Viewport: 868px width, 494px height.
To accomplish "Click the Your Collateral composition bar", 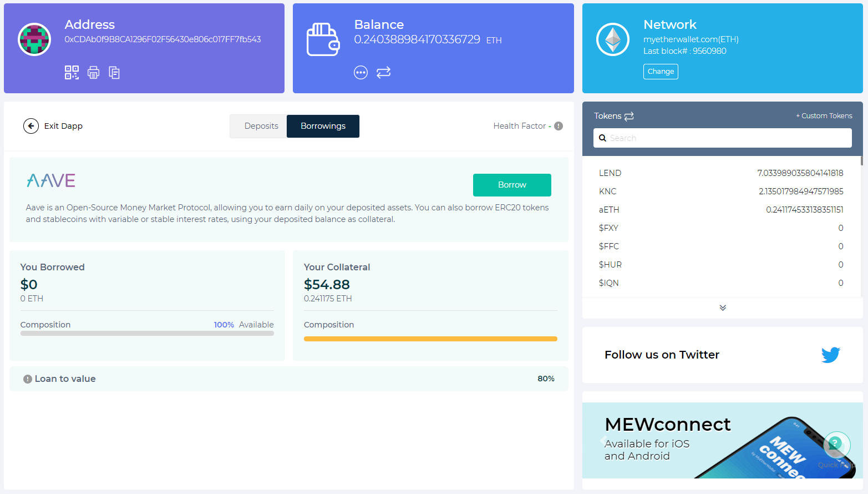I will pos(430,339).
